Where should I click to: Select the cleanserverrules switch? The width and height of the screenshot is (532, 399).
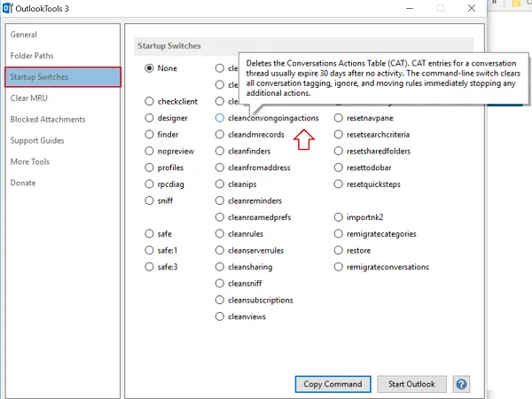click(220, 250)
